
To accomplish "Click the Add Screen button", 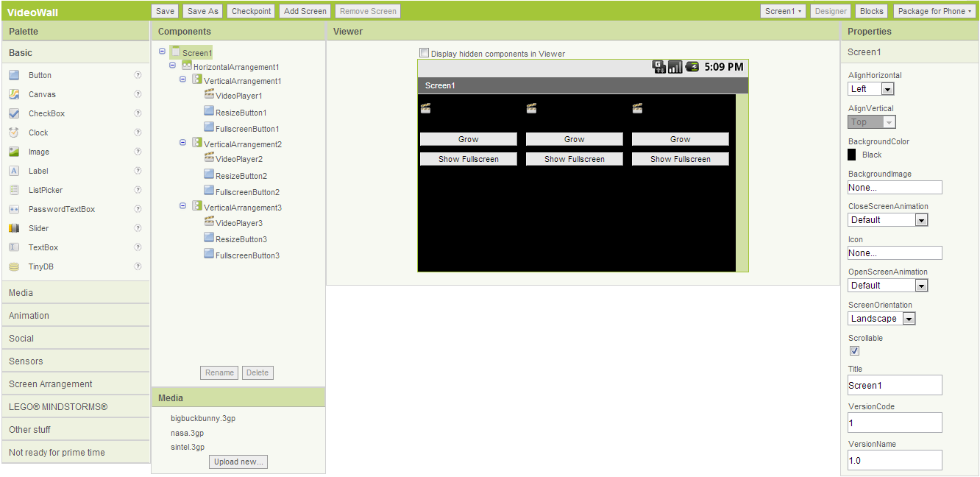I will coord(305,11).
